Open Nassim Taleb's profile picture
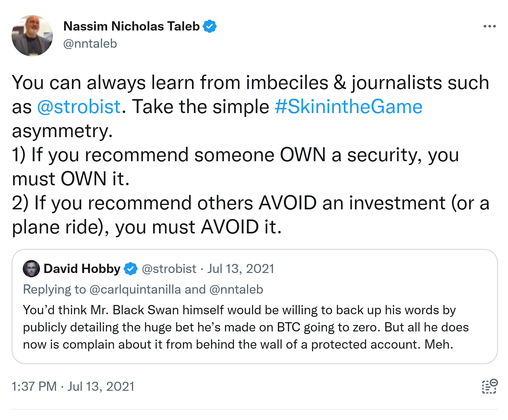The image size is (508, 420). [x=32, y=35]
